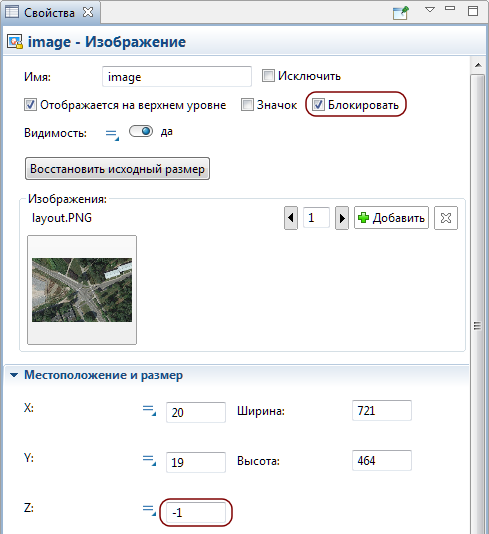Tick the Значок checkbox

(247, 105)
